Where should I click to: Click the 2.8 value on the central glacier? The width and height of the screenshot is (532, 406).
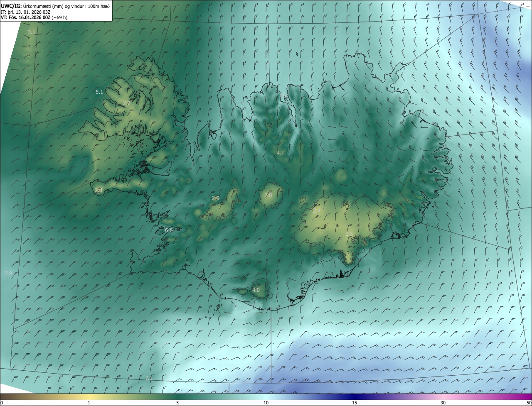tap(268, 196)
